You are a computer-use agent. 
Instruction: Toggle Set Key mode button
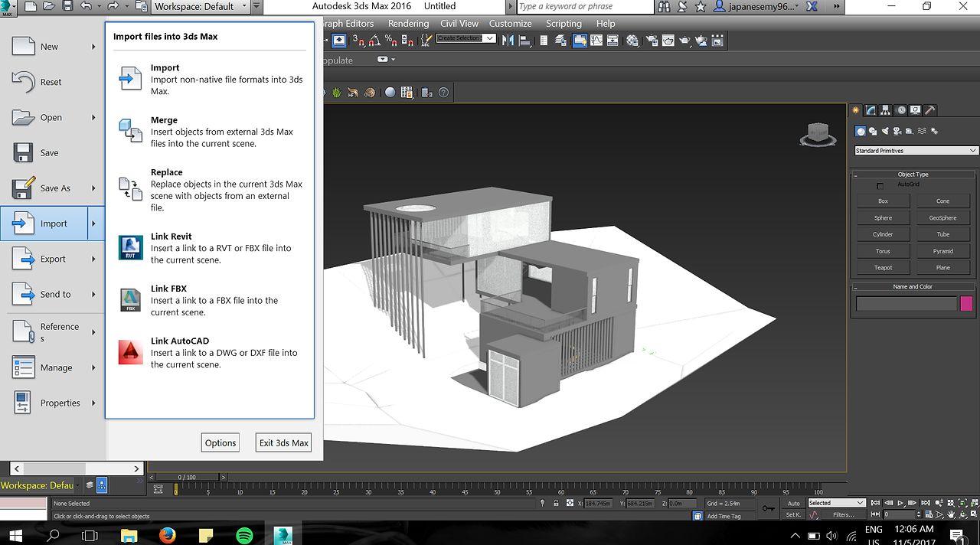coord(794,514)
